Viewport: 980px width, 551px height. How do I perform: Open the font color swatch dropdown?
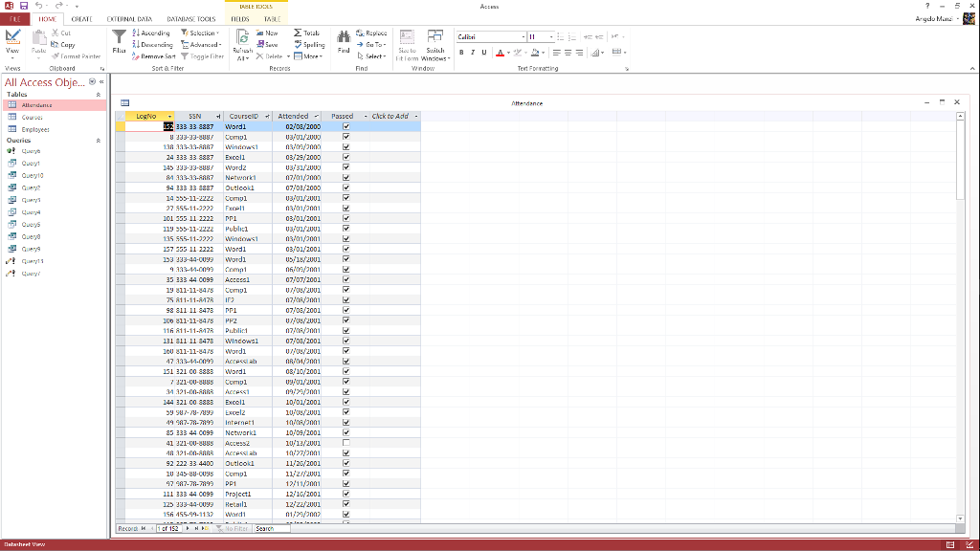pyautogui.click(x=508, y=53)
